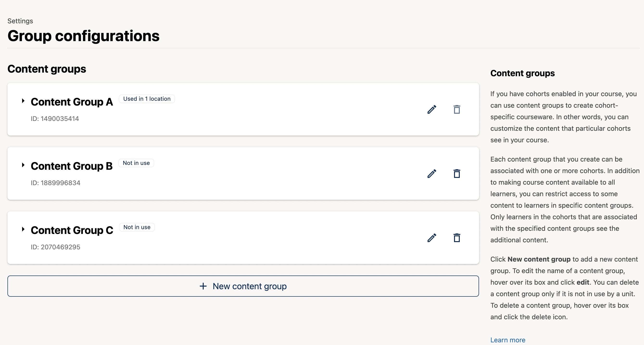This screenshot has height=345, width=644.
Task: Click the Not in use badge on Group C
Action: point(137,227)
